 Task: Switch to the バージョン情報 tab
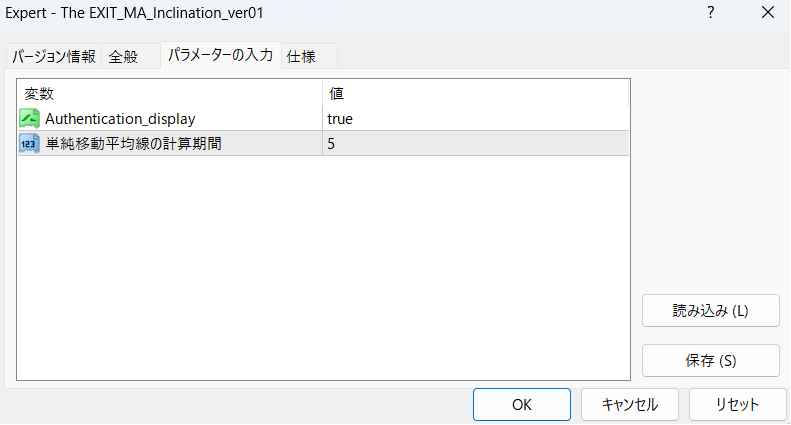54,57
